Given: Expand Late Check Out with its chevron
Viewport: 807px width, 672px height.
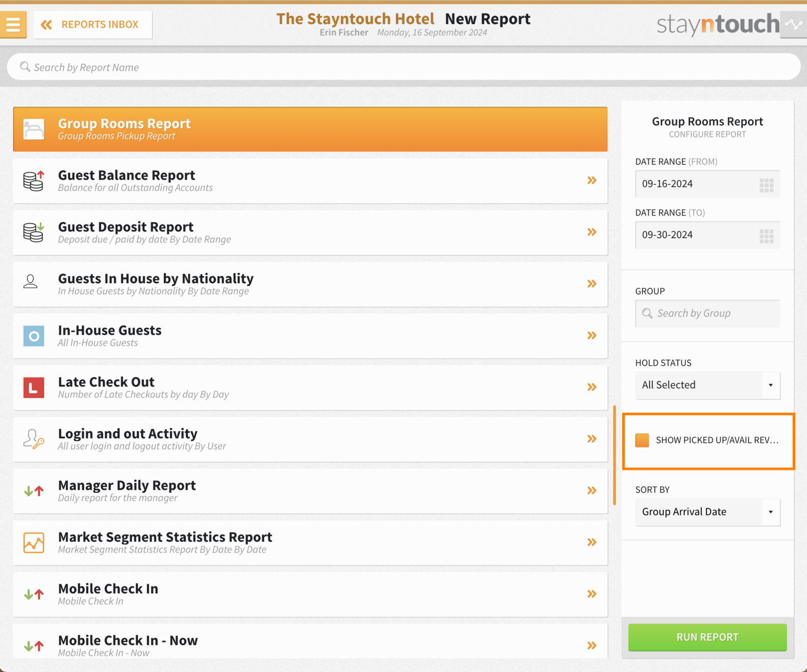Looking at the screenshot, I should (592, 387).
